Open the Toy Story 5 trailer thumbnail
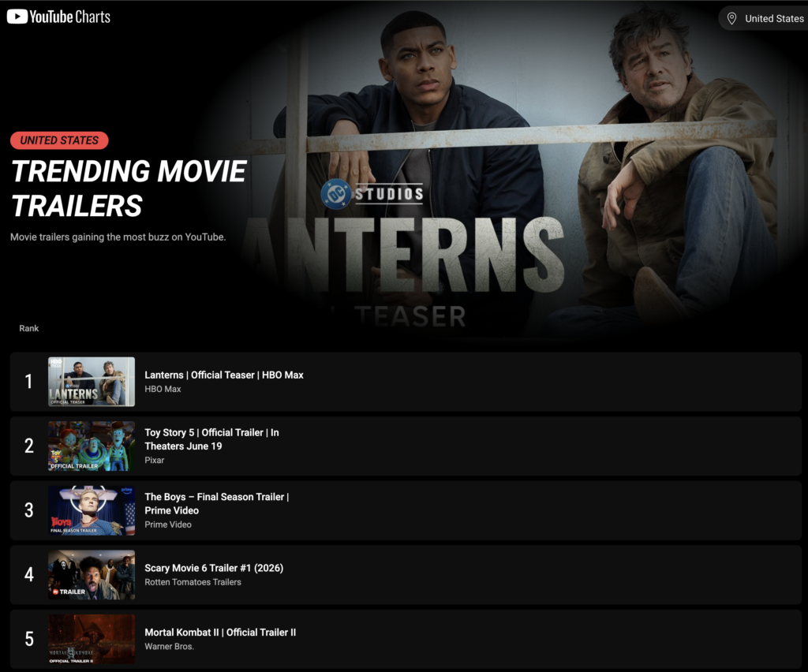 click(92, 446)
